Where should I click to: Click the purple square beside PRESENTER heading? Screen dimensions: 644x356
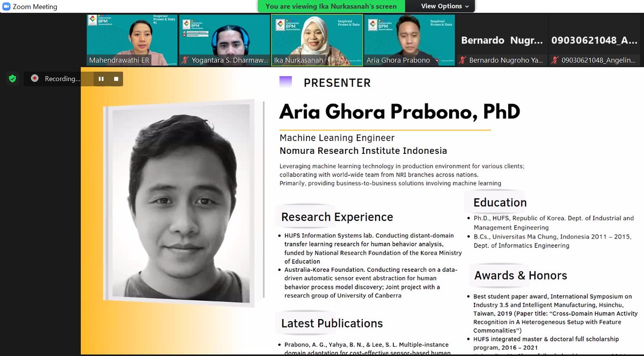[x=286, y=82]
